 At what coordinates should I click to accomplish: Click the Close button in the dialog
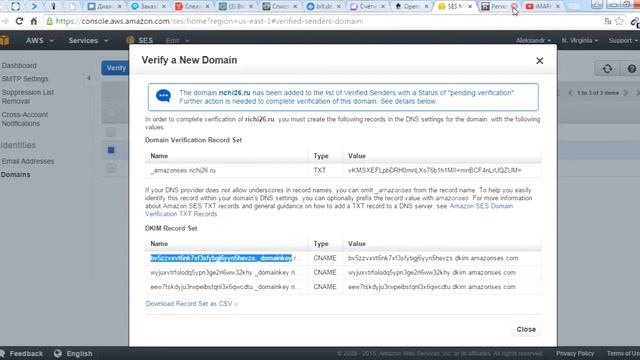point(526,329)
